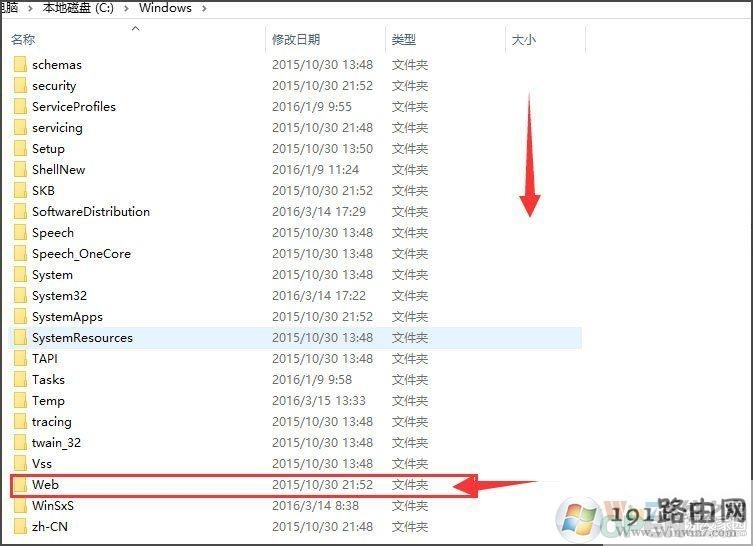The image size is (753, 546).
Task: Select the ServiceProfiles folder name
Action: 74,107
